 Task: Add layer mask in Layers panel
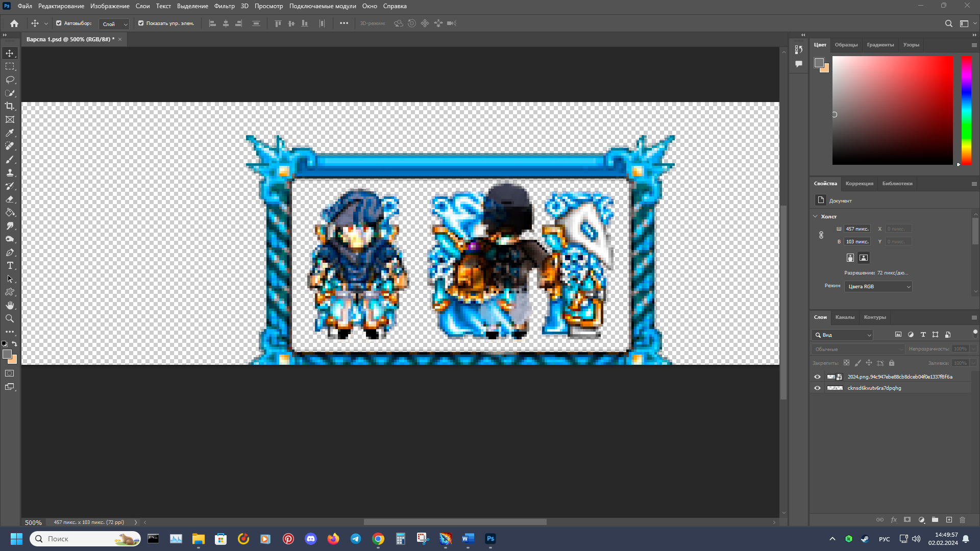coord(907,520)
